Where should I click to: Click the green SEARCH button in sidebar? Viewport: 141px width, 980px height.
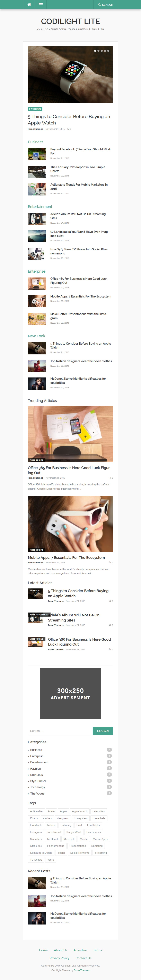[103, 730]
